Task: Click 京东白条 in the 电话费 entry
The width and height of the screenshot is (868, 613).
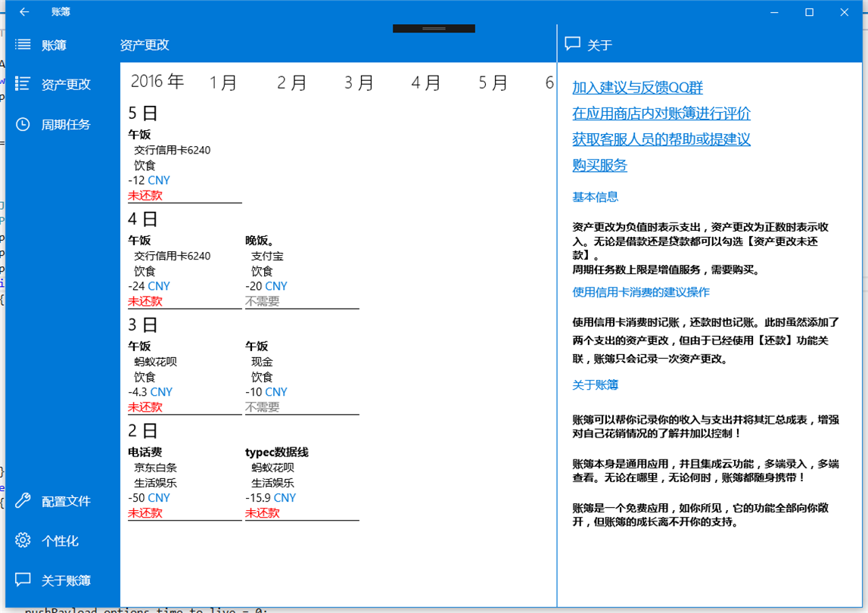Action: point(155,468)
